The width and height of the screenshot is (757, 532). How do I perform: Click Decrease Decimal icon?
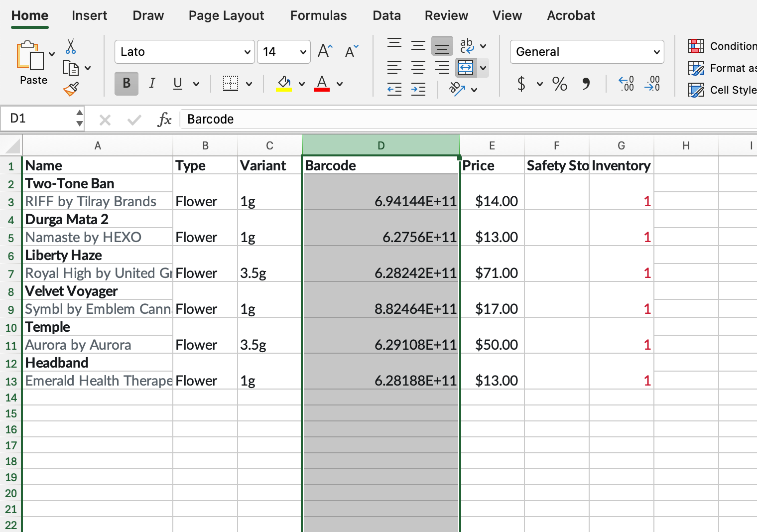pos(652,84)
